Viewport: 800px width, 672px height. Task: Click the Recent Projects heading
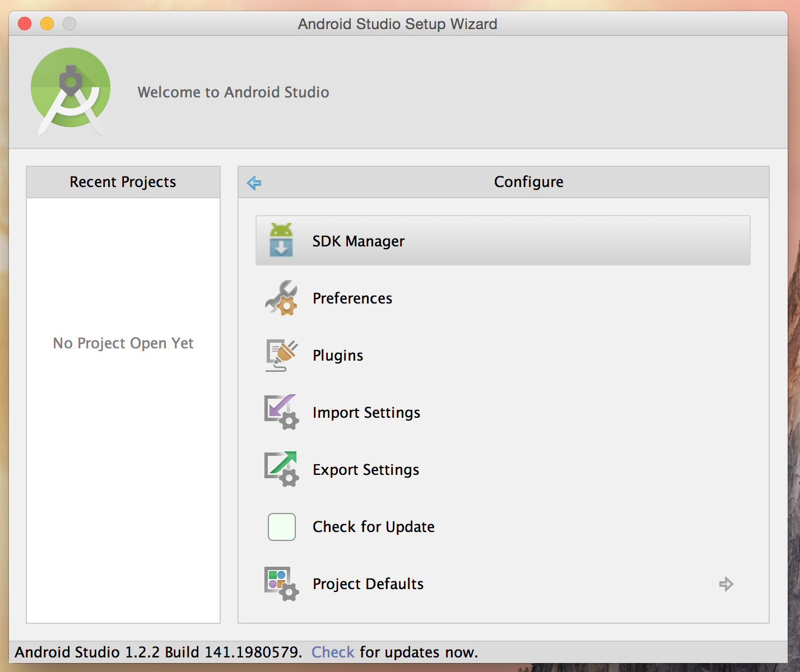[123, 182]
